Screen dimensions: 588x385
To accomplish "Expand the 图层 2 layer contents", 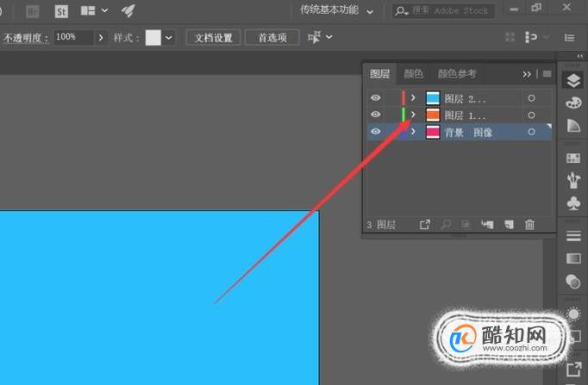I will [x=413, y=97].
